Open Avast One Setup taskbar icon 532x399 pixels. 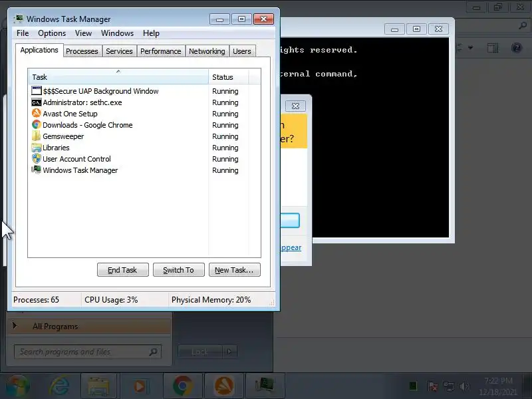(223, 386)
